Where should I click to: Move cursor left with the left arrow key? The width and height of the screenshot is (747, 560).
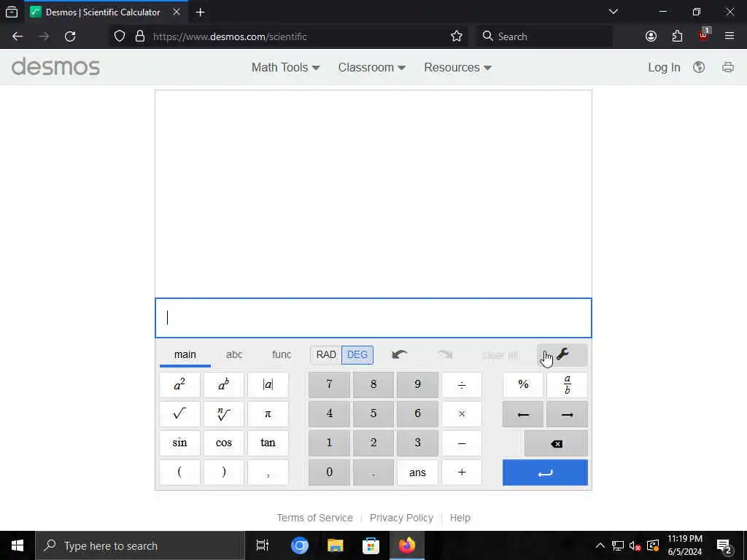[x=523, y=414]
